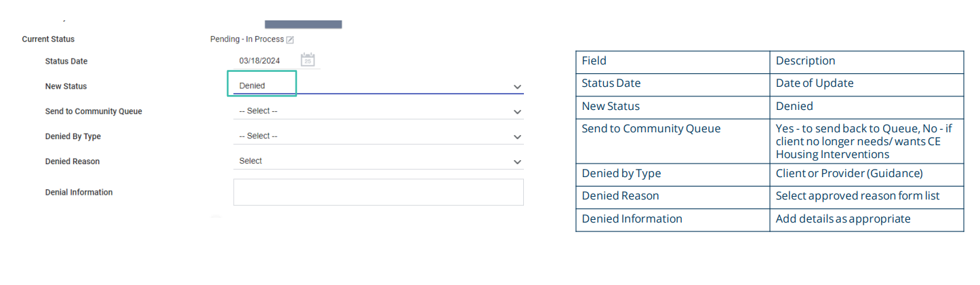Screen dimensions: 980x285
Task: Click the Pending - In Process status text
Action: click(x=247, y=39)
